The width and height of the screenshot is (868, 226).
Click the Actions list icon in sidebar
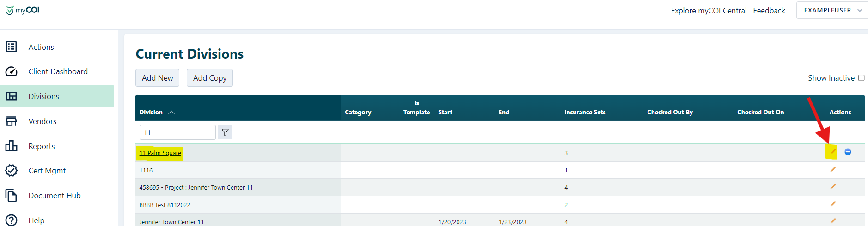click(11, 47)
